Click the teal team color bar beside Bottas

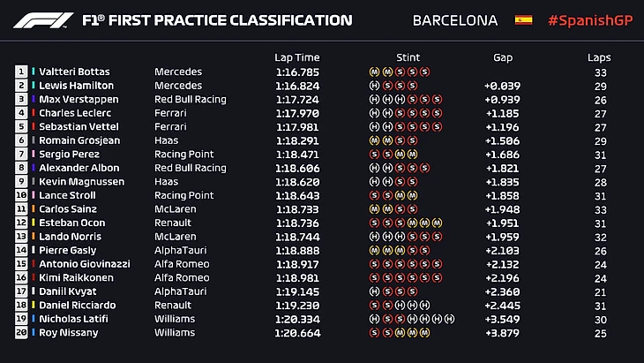click(x=34, y=72)
